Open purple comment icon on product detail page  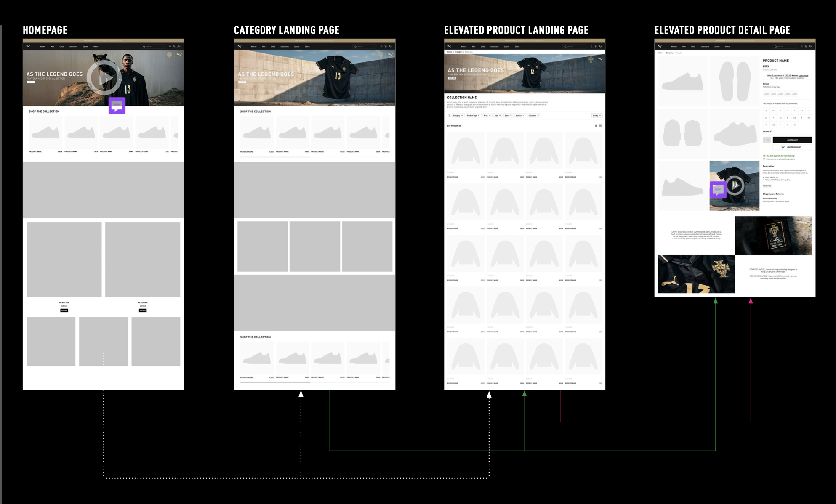(x=718, y=190)
